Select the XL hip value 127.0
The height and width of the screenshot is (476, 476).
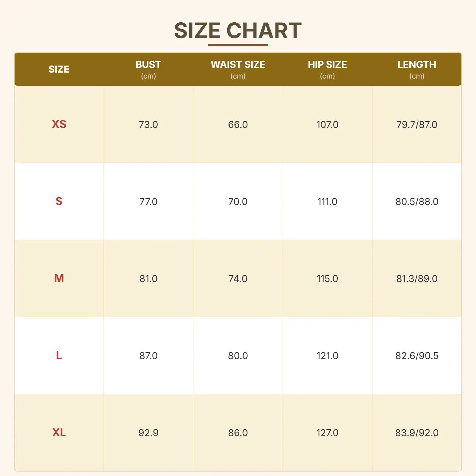[x=327, y=433]
